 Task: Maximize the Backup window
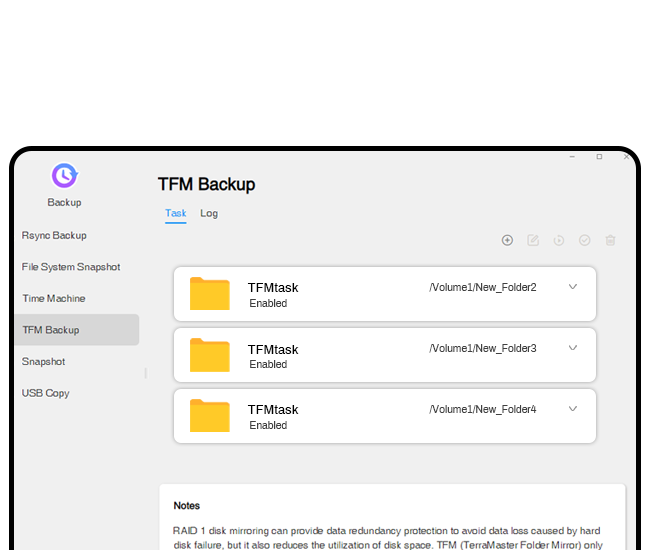599,157
